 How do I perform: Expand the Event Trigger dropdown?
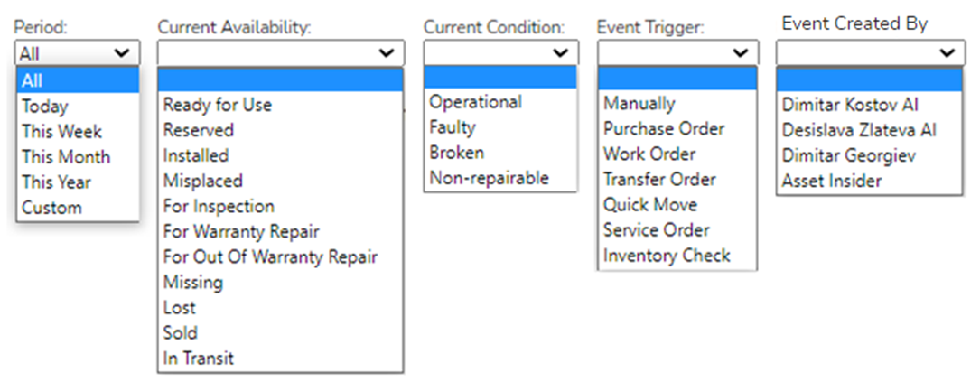(677, 53)
